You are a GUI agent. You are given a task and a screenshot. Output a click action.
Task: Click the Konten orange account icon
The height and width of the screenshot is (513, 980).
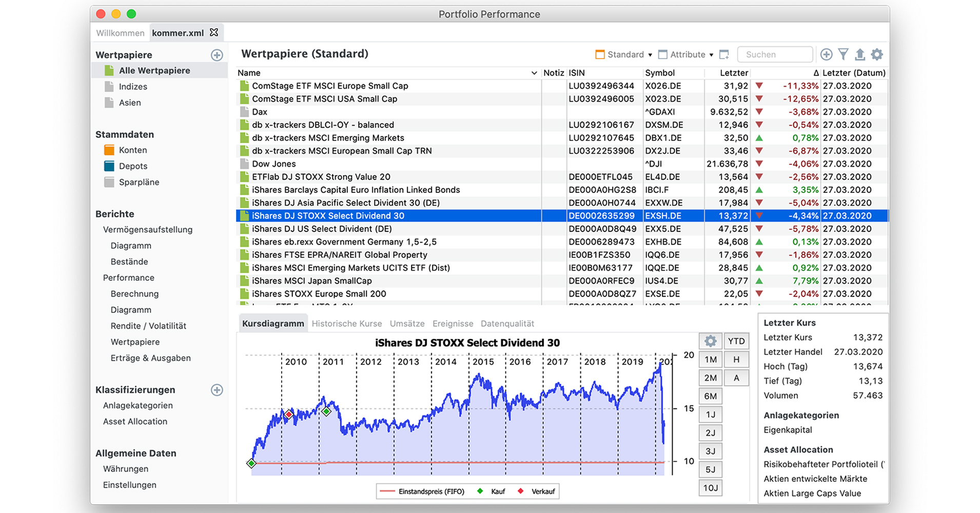[109, 150]
